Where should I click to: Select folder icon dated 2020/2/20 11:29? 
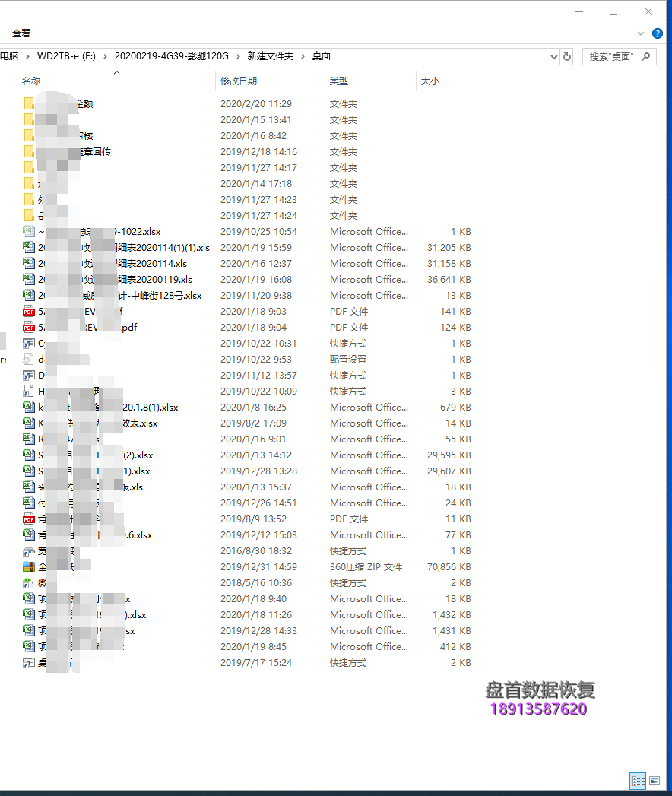tap(29, 103)
